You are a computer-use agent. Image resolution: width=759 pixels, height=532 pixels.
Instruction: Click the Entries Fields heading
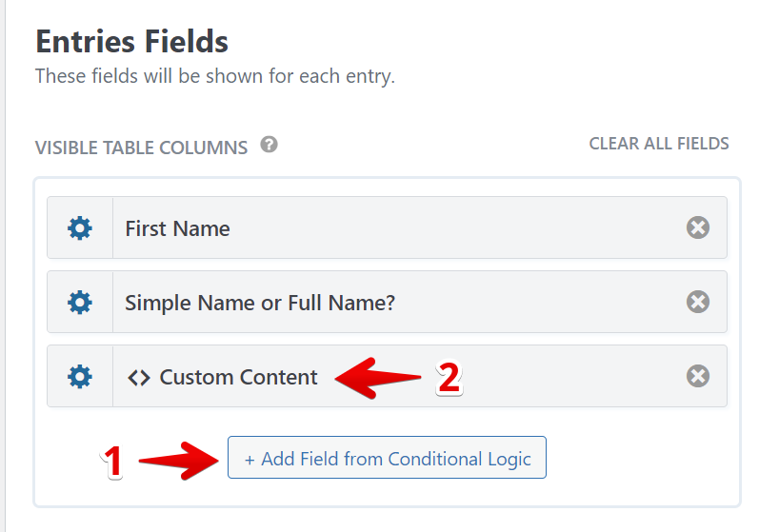tap(131, 42)
